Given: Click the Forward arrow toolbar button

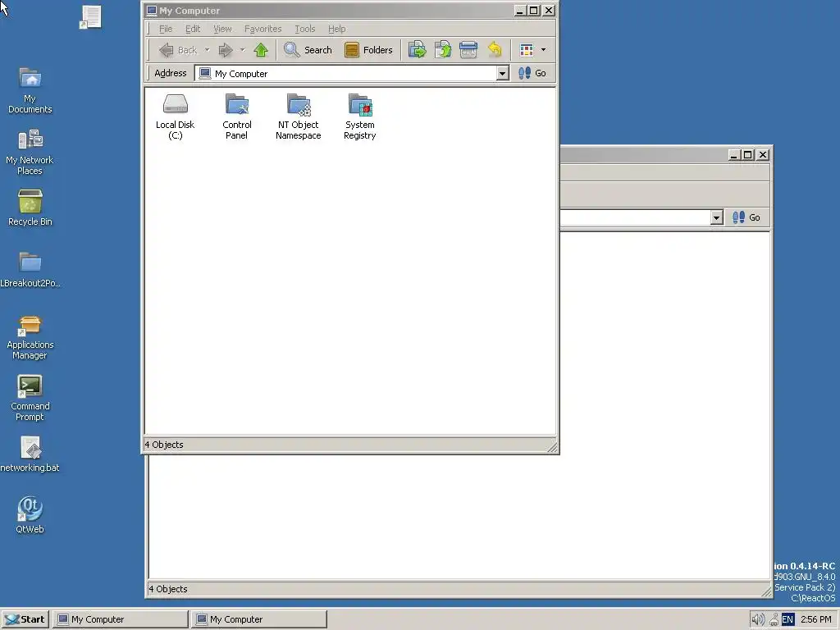Looking at the screenshot, I should click(226, 50).
